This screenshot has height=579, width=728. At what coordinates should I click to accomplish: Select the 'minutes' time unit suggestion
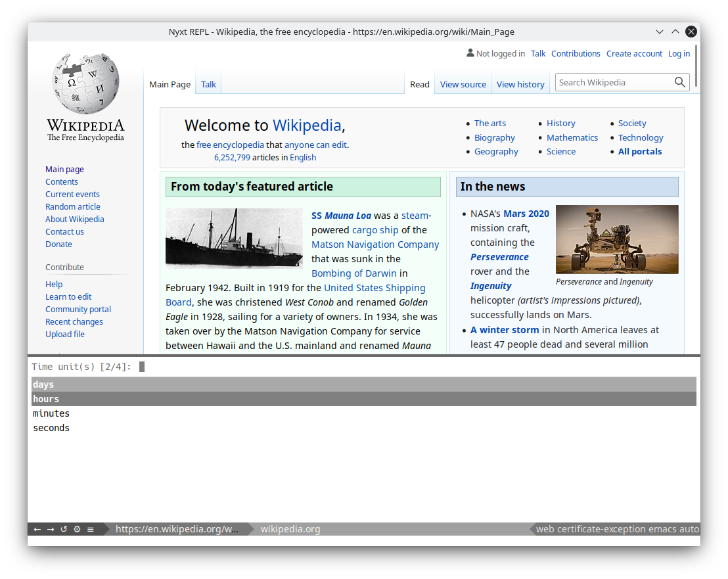click(364, 413)
